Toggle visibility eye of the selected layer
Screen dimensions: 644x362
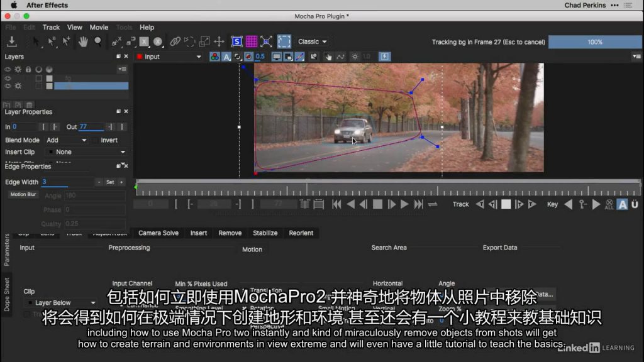pos(8,85)
